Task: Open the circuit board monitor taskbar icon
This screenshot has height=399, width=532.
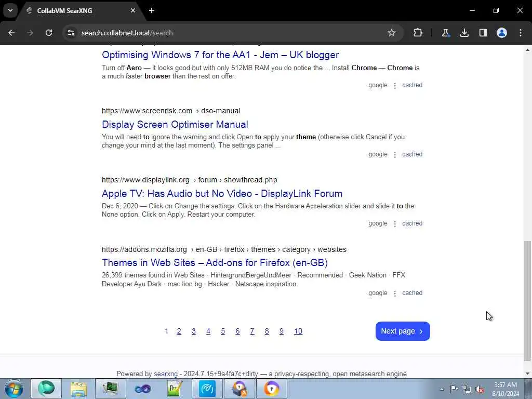Action: (x=110, y=389)
